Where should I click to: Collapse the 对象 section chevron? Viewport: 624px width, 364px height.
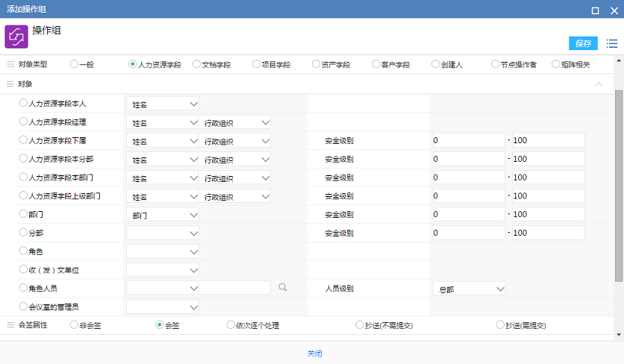(599, 84)
